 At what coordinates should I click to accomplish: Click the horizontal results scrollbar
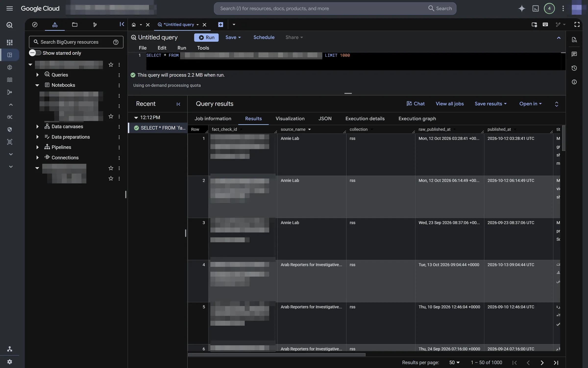(x=277, y=355)
